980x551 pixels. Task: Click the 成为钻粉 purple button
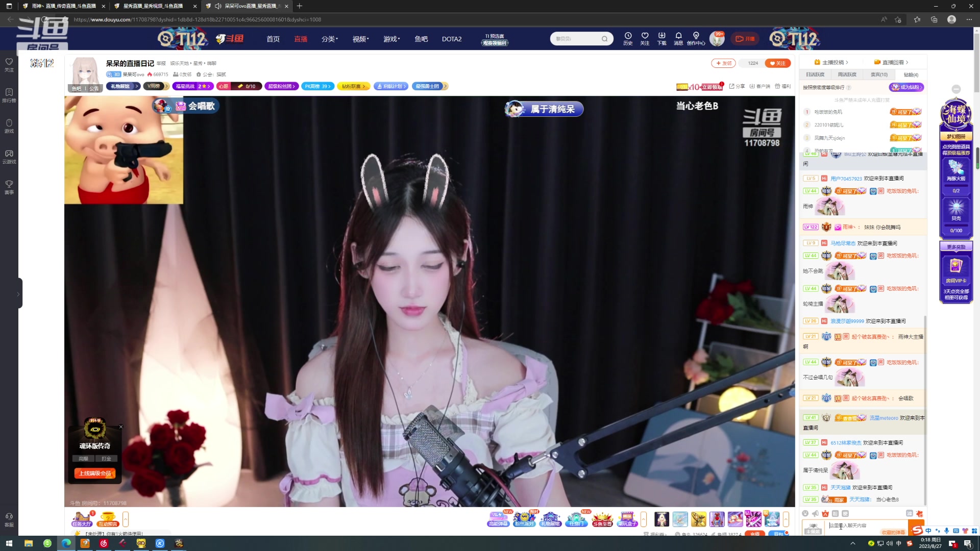click(x=906, y=87)
